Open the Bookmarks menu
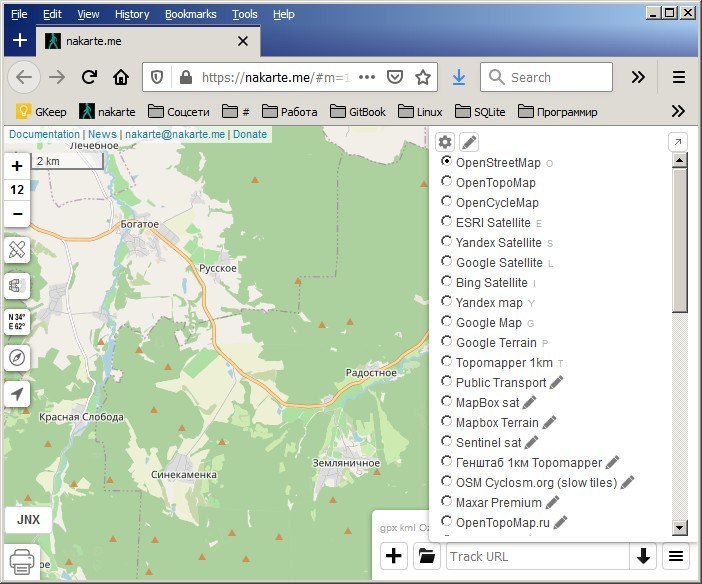Screen dimensions: 702x584 (x=190, y=14)
